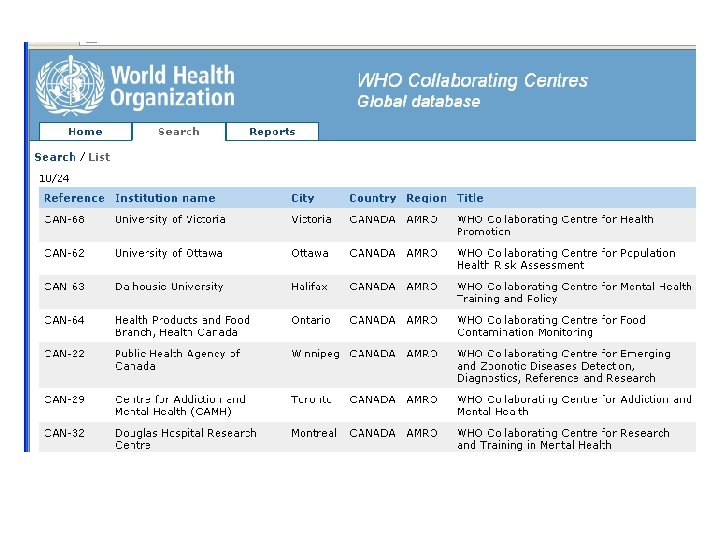Viewport: 720px width, 540px height.
Task: Open reference CAN-68 entry
Action: coord(64,219)
